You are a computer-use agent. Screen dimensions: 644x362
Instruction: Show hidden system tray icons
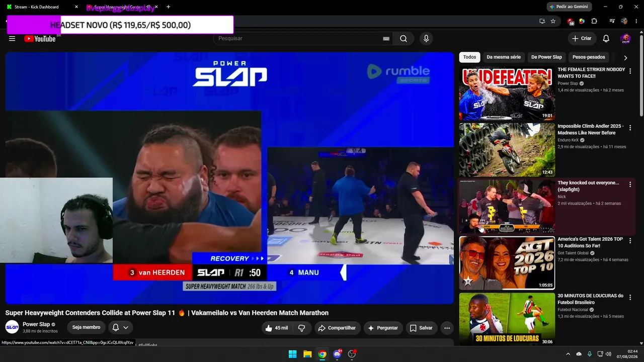click(568, 354)
